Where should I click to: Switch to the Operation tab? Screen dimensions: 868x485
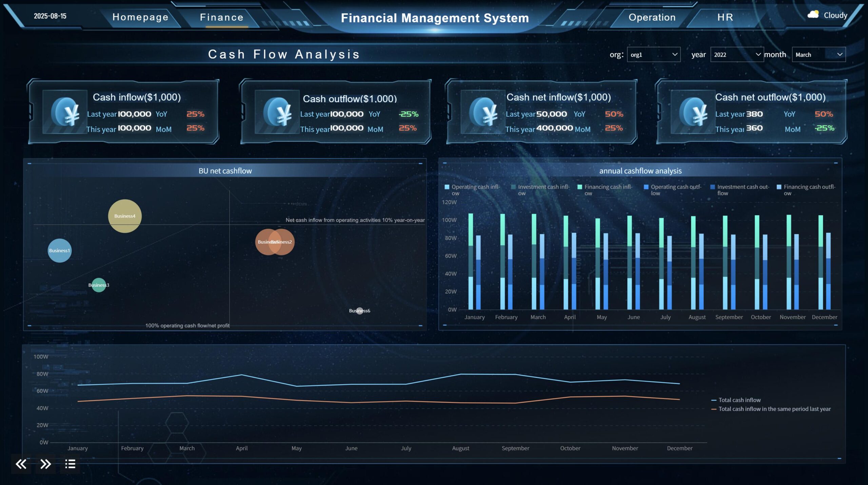tap(652, 17)
